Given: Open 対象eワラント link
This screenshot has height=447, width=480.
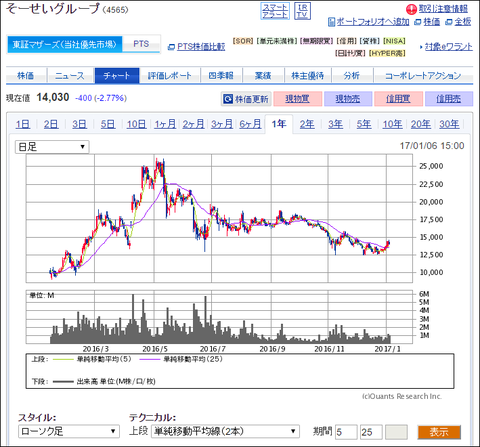Looking at the screenshot, I should click(x=449, y=47).
